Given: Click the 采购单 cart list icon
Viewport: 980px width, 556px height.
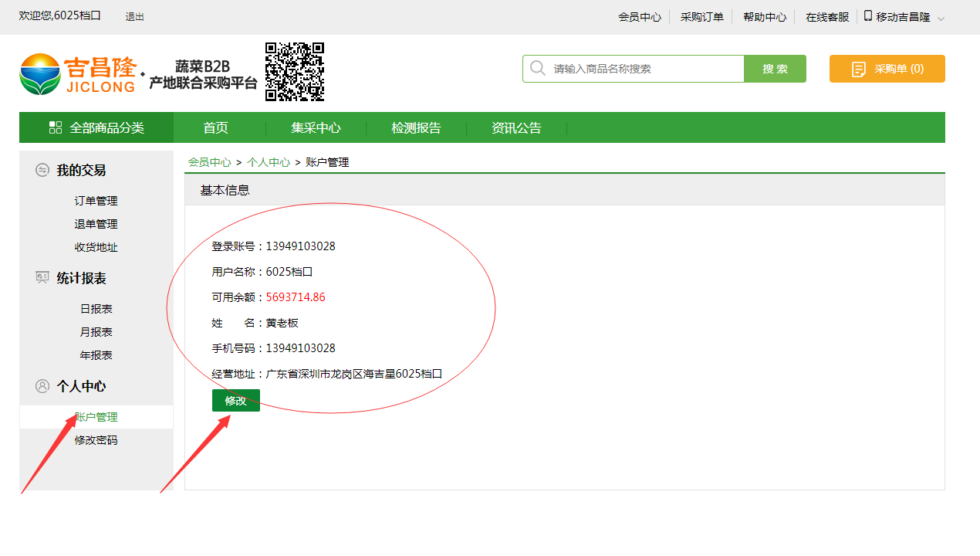Looking at the screenshot, I should coord(859,69).
